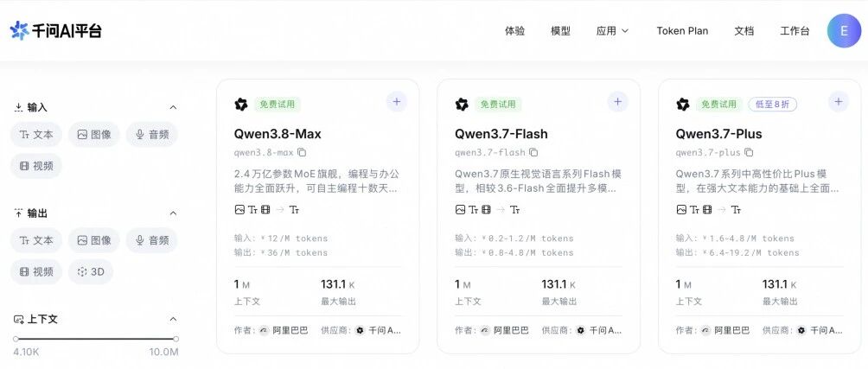Open the 应用 dropdown menu
This screenshot has height=369, width=868.
[x=612, y=31]
